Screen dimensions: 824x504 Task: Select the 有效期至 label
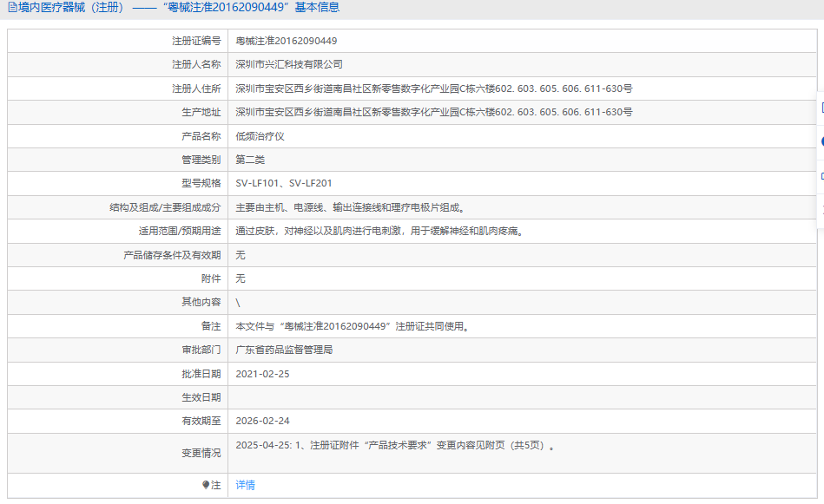tap(201, 421)
